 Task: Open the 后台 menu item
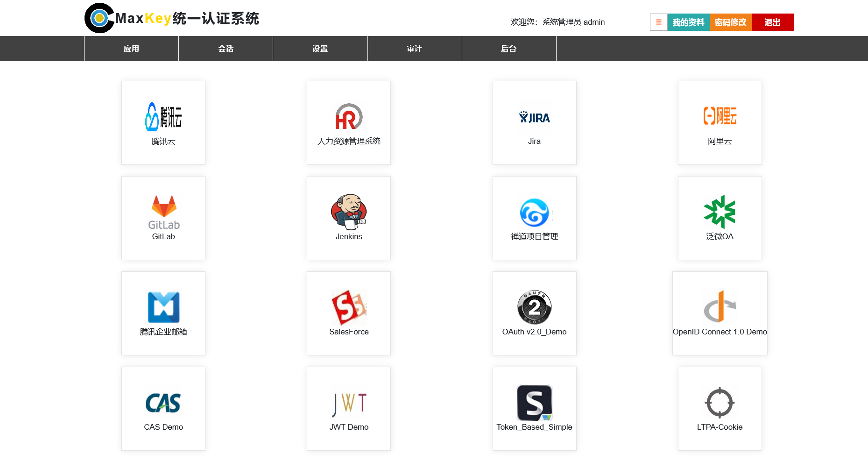[x=508, y=49]
